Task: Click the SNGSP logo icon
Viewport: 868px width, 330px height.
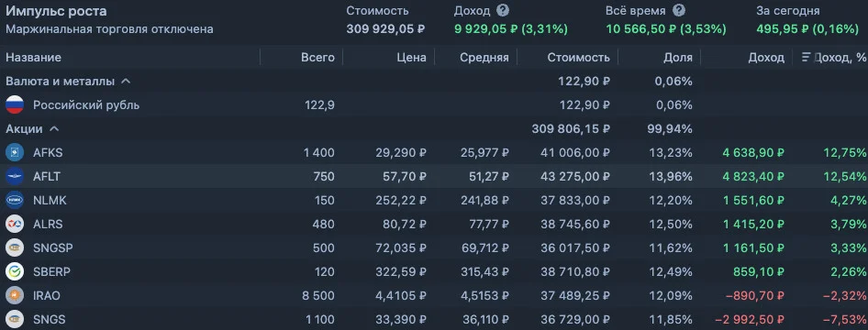Action: click(x=15, y=247)
